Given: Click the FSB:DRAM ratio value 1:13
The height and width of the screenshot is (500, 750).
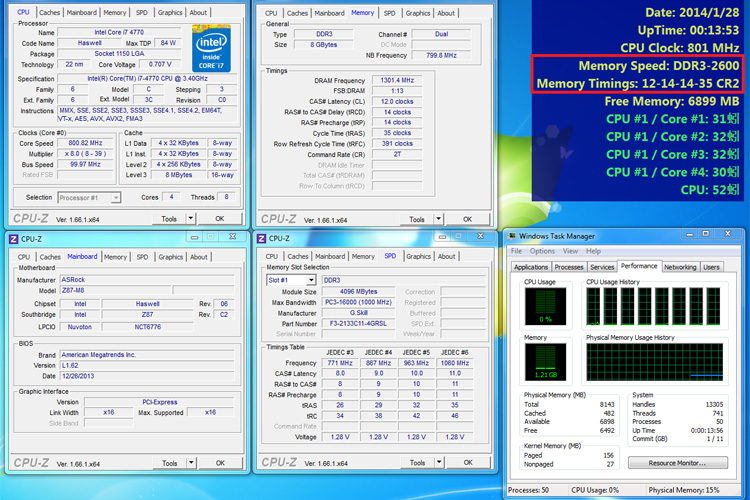Looking at the screenshot, I should [397, 90].
